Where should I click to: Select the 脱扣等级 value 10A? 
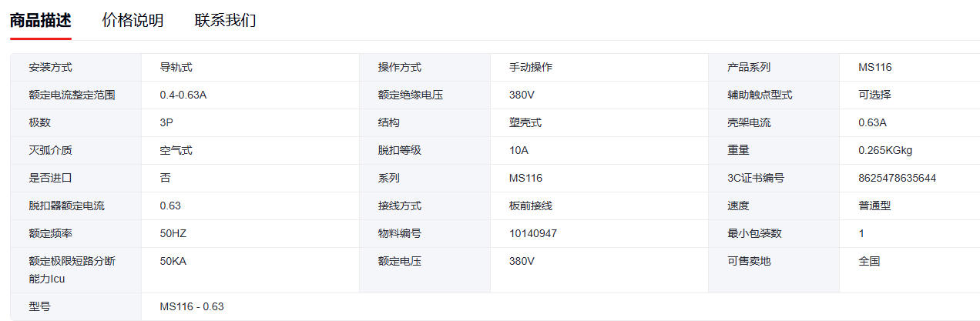[519, 151]
